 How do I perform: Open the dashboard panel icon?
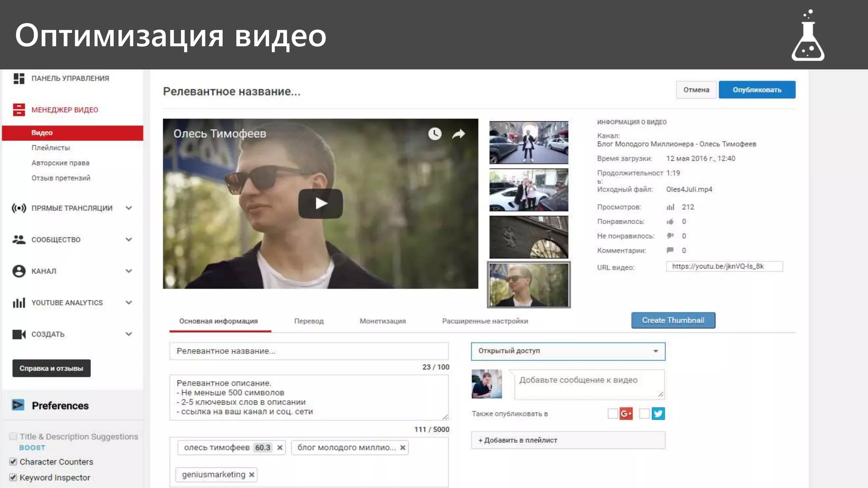tap(19, 78)
